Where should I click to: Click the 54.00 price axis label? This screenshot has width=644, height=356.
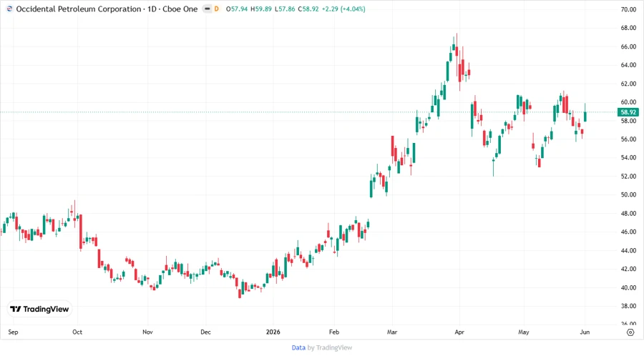[x=628, y=157]
